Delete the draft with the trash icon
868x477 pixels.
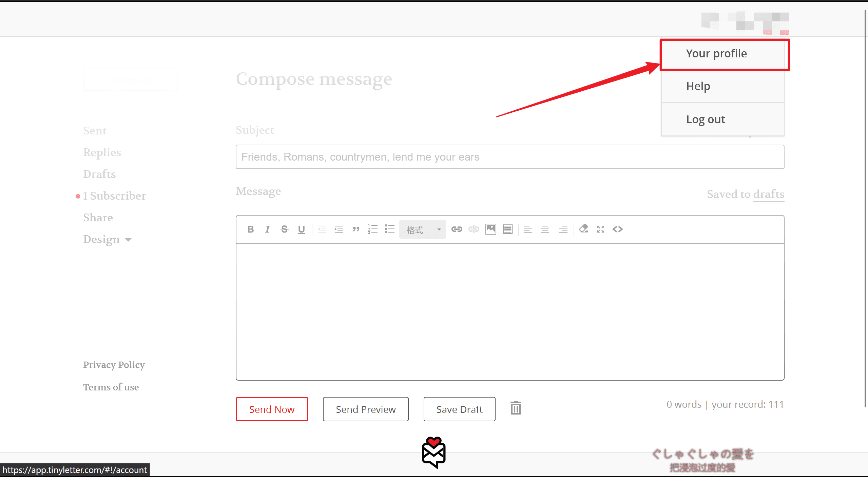[x=516, y=408]
